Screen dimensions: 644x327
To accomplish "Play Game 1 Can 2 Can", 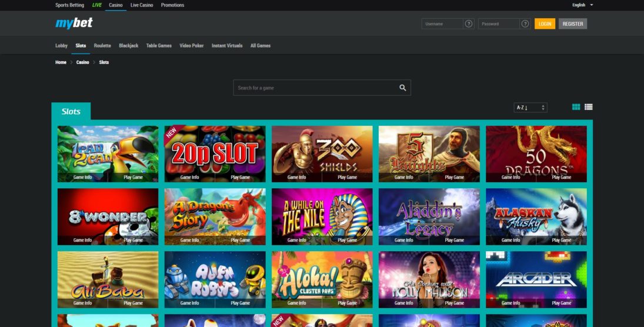I will point(133,178).
